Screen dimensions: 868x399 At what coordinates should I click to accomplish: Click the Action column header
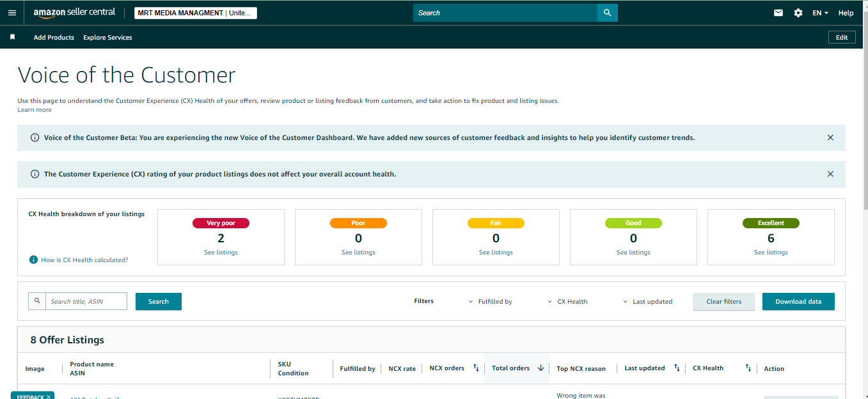click(774, 368)
